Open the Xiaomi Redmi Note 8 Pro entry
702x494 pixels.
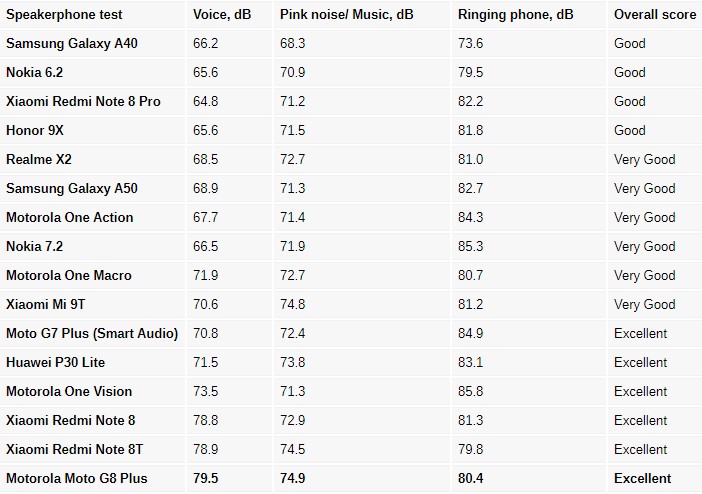click(83, 101)
